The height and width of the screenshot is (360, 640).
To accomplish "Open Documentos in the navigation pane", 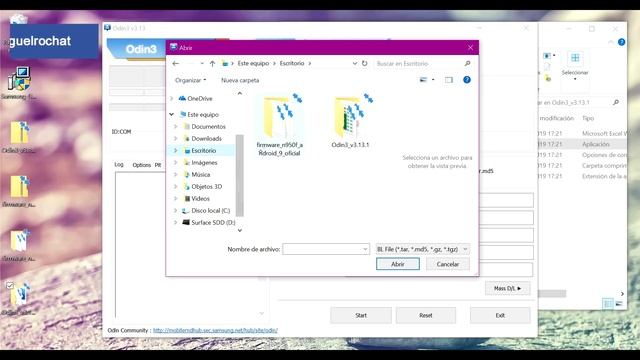I will [208, 127].
